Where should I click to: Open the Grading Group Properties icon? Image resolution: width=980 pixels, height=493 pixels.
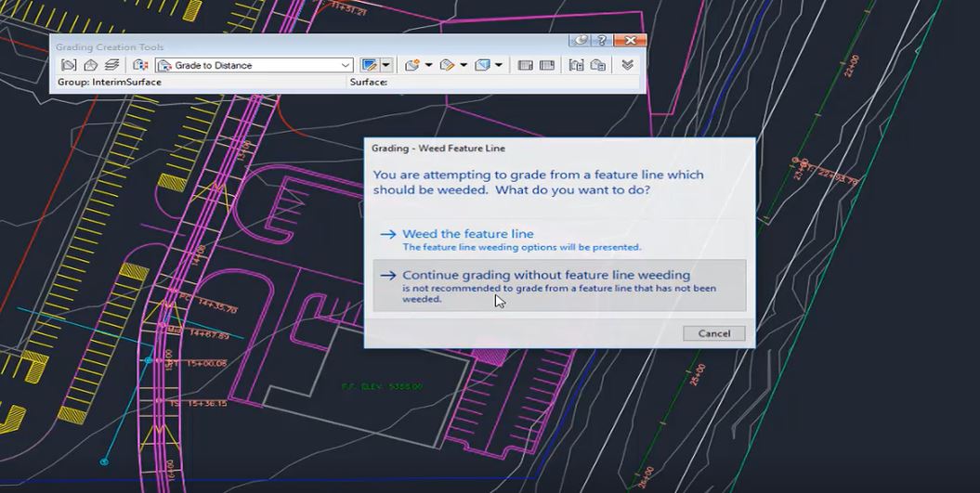point(576,65)
